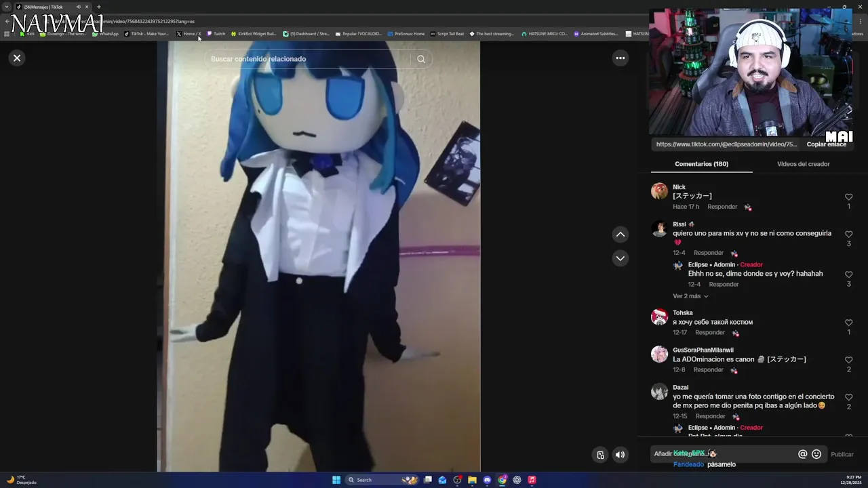Image resolution: width=868 pixels, height=488 pixels.
Task: Like Eclipse's 'Ehhh no se' reply heart
Action: (848, 274)
